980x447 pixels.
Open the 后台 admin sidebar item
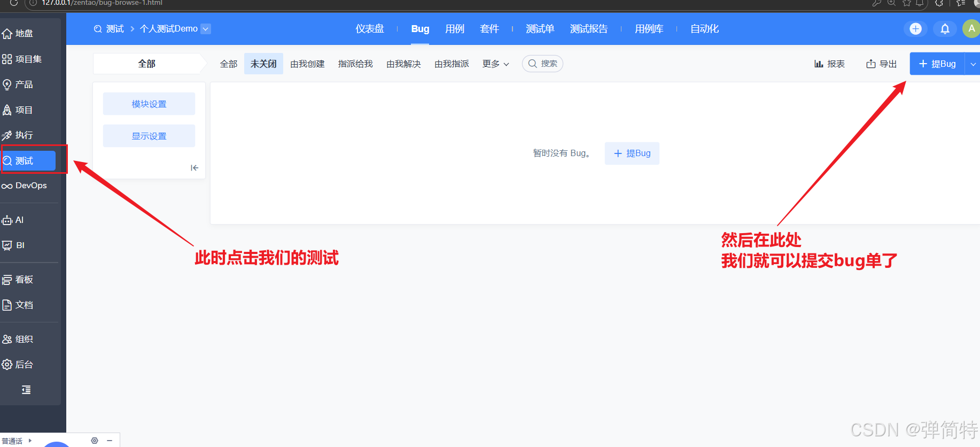coord(18,365)
